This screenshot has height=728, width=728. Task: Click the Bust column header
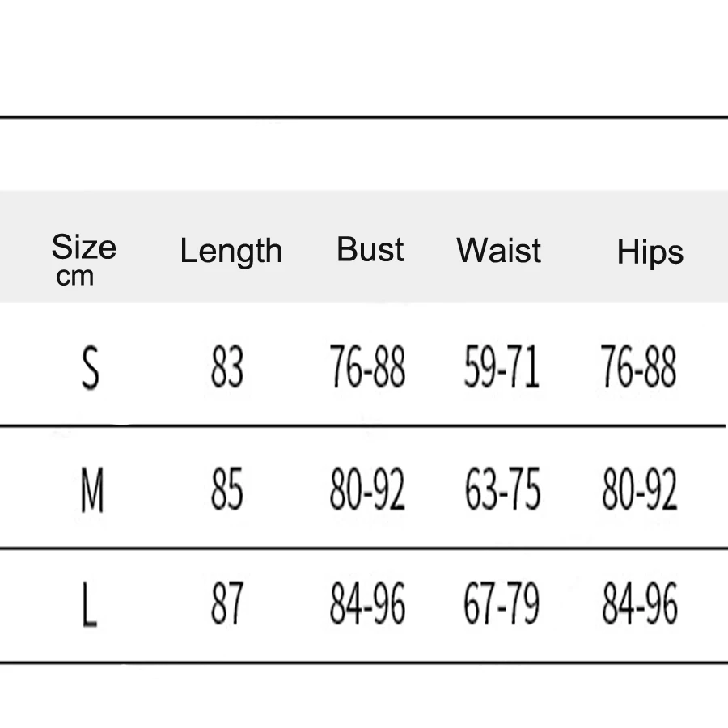pos(370,249)
